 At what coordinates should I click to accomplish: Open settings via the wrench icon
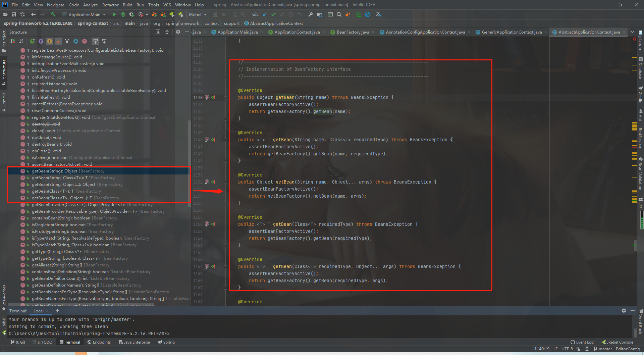[311, 14]
